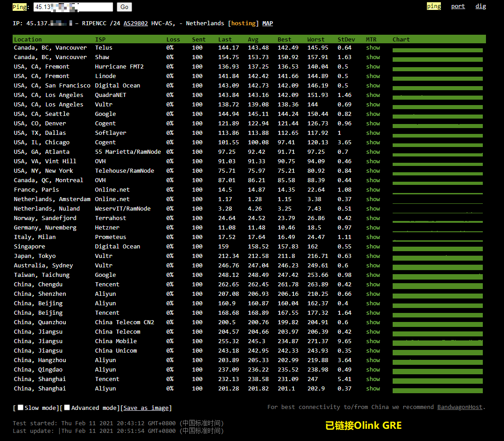Show MTR for San Francisco Digital Ocean
This screenshot has height=441, width=504.
[x=373, y=86]
